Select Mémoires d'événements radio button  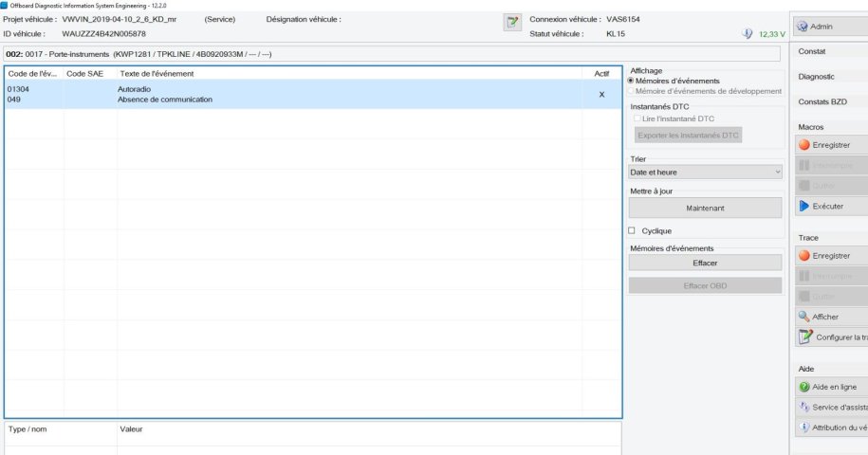point(631,81)
